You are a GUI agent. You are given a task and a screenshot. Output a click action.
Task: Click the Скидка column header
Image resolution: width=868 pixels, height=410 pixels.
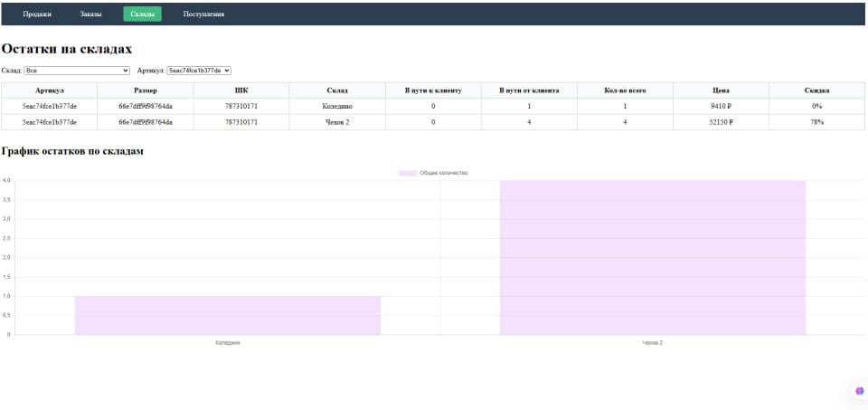(817, 91)
